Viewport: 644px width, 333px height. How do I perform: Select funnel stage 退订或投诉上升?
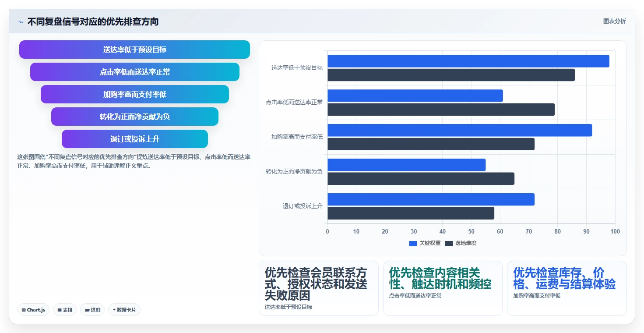(135, 139)
